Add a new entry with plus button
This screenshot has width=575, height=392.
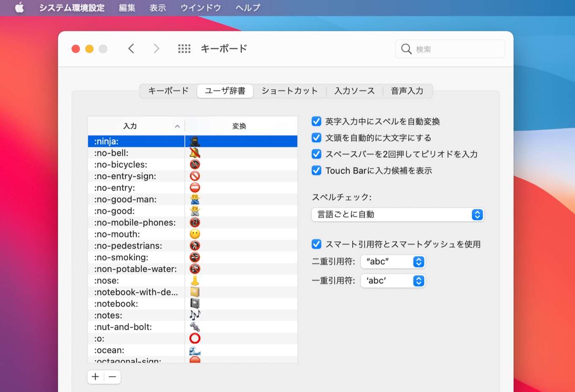pyautogui.click(x=96, y=377)
